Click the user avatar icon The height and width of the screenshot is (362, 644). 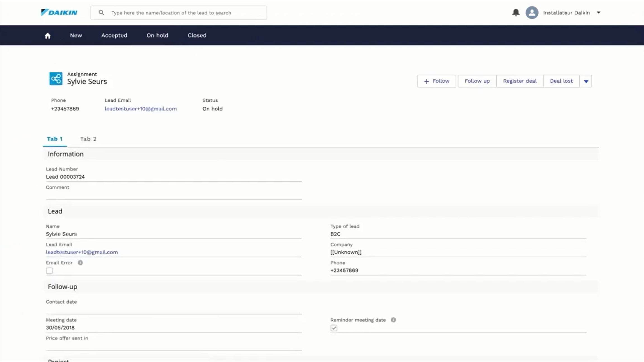pos(531,13)
